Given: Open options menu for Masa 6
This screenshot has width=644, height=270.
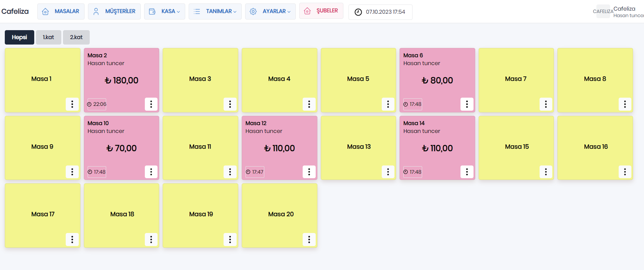Looking at the screenshot, I should click(x=467, y=104).
